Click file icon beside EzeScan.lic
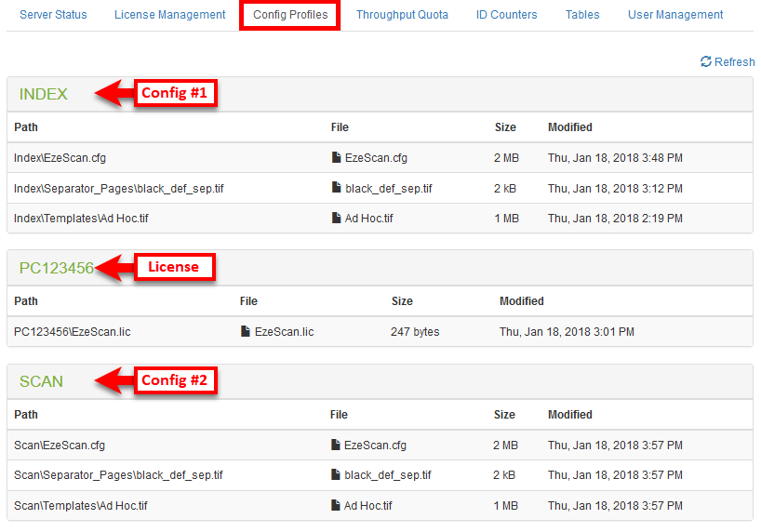The height and width of the screenshot is (532, 761). point(246,332)
